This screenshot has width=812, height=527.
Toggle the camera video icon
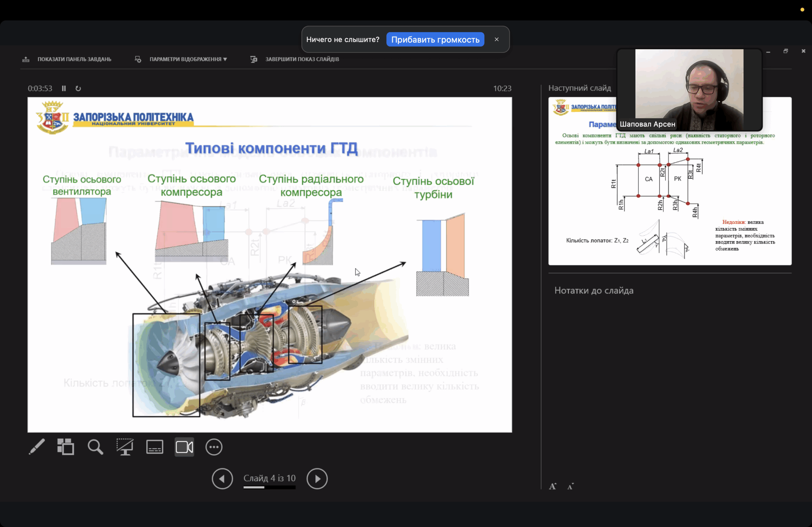[184, 447]
